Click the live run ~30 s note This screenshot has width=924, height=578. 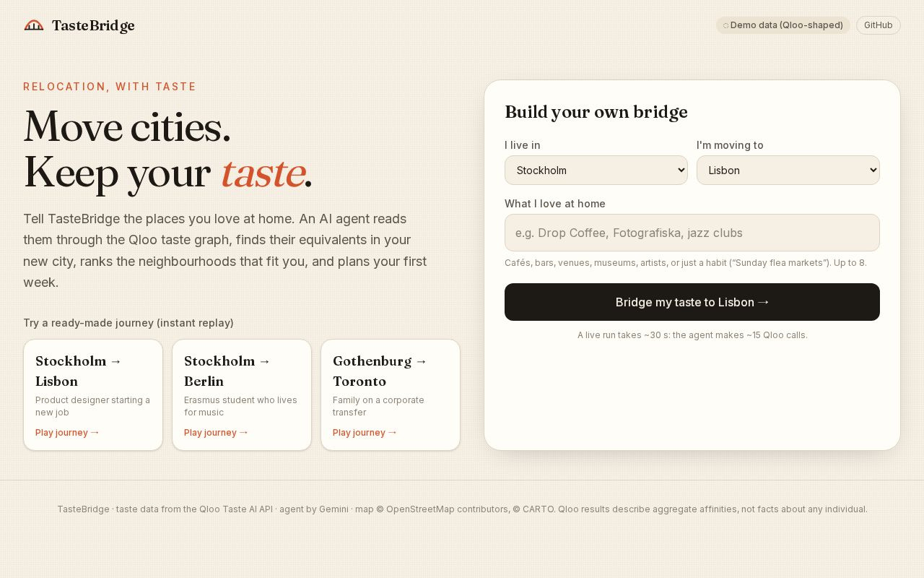click(692, 335)
